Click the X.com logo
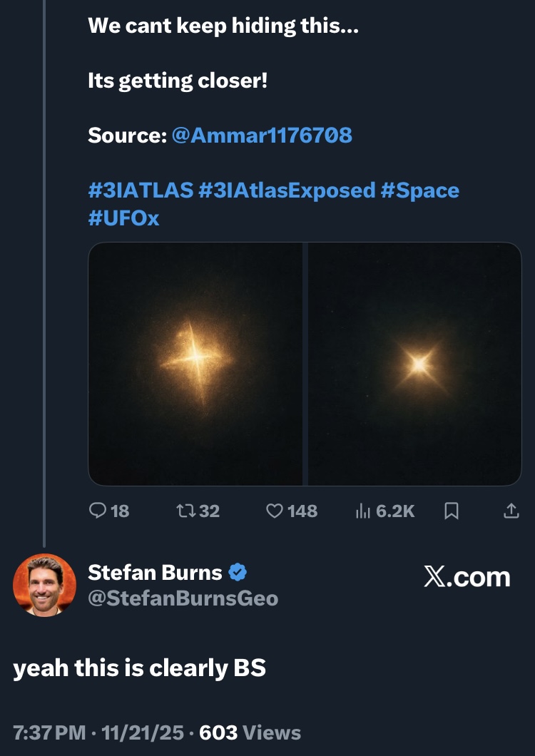Viewport: 535px width, 756px height. 467,577
